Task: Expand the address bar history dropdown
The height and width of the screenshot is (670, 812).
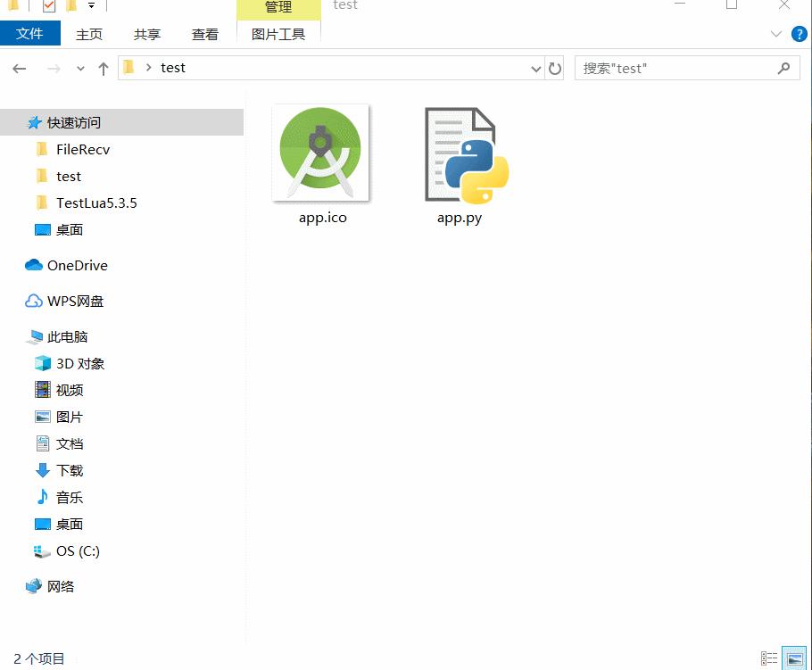Action: [x=535, y=69]
